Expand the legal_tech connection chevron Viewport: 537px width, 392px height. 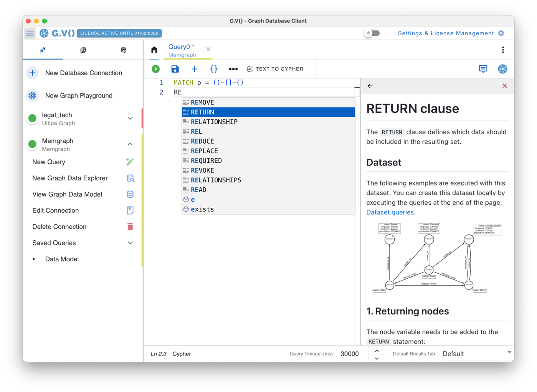(x=130, y=119)
